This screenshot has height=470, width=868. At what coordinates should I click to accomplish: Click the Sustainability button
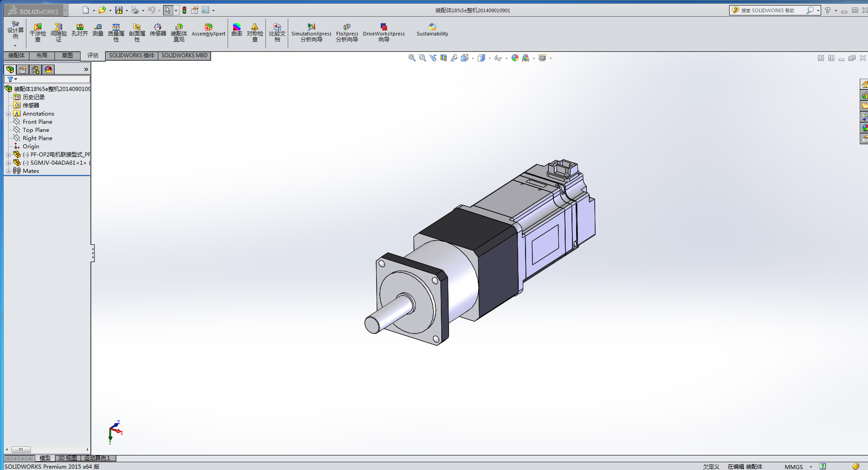[432, 30]
